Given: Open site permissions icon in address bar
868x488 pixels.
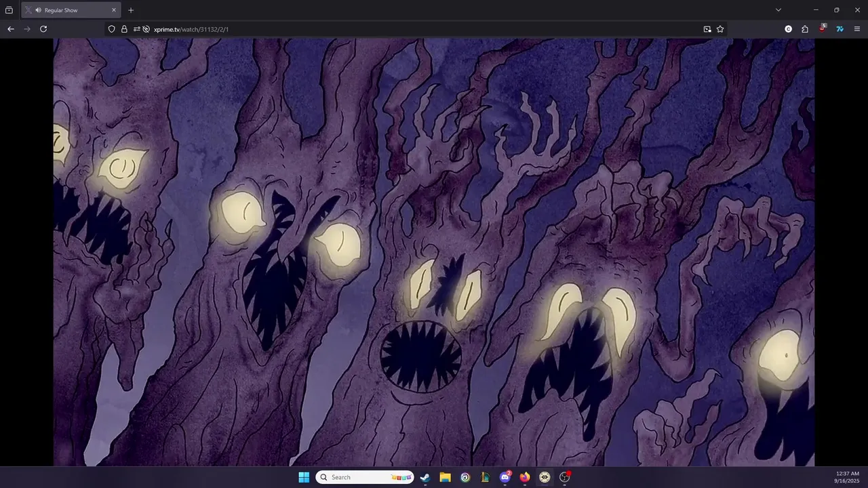Looking at the screenshot, I should 136,29.
